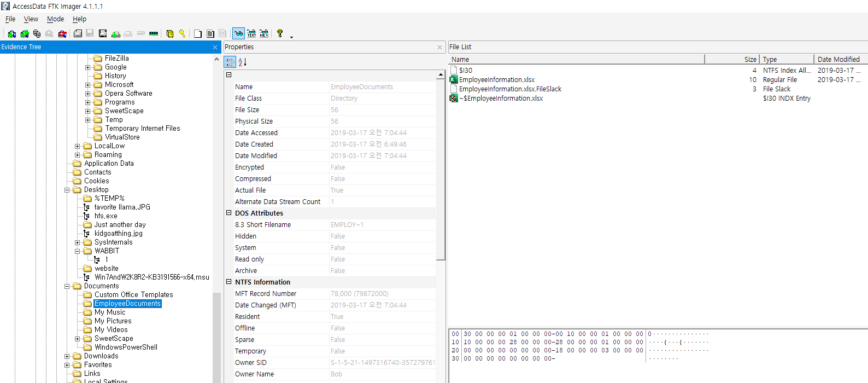Screen dimensions: 868x383
Task: Click the Export Logical Image icon
Action: coord(102,33)
